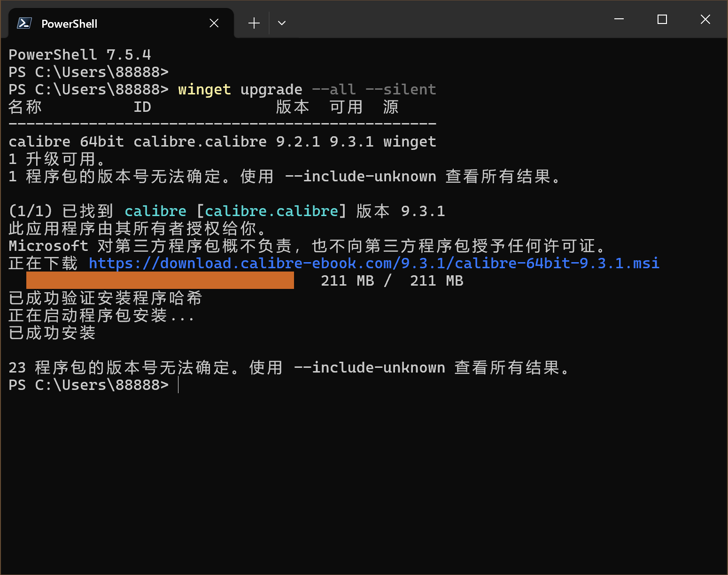This screenshot has width=728, height=575.
Task: Click the ID column header
Action: [142, 107]
